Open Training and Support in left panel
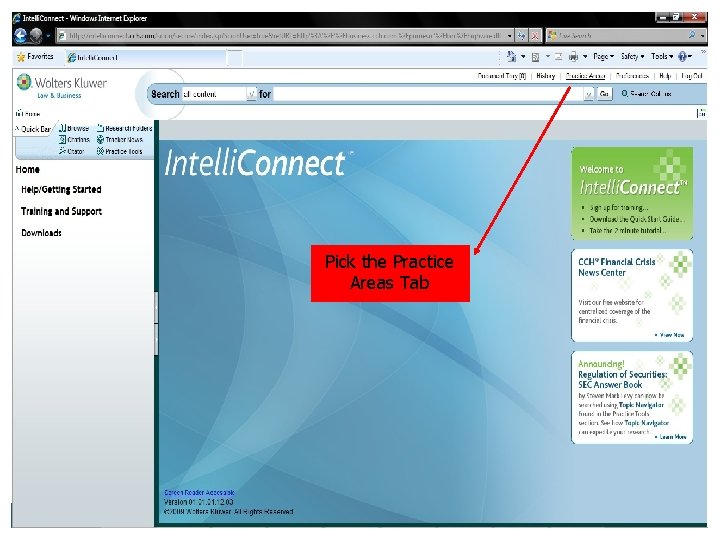Image resolution: width=720 pixels, height=540 pixels. [61, 211]
